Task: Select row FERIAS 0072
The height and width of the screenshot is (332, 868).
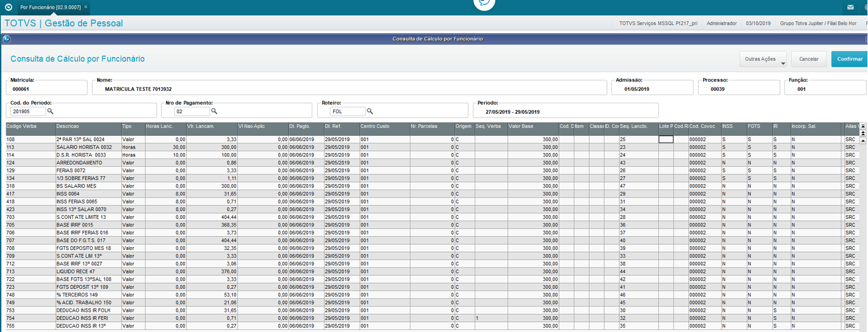Action: pyautogui.click(x=432, y=171)
